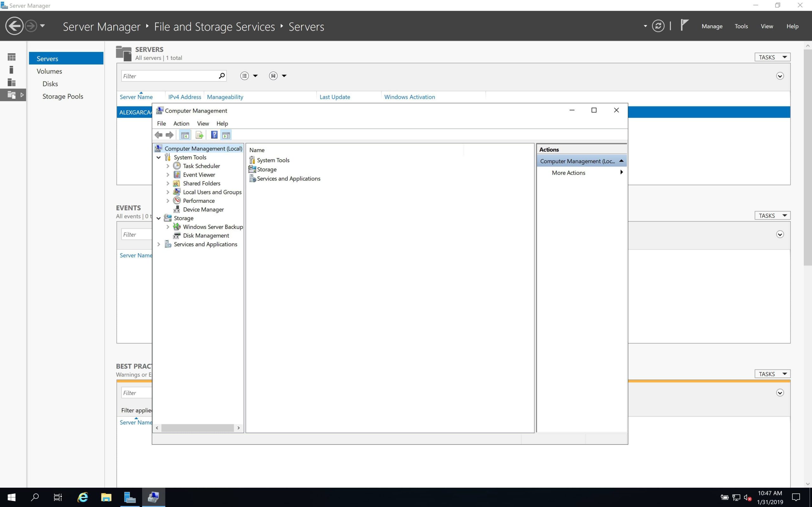Open the SERVERS tile TASKS dropdown
812x507 pixels.
coord(772,57)
